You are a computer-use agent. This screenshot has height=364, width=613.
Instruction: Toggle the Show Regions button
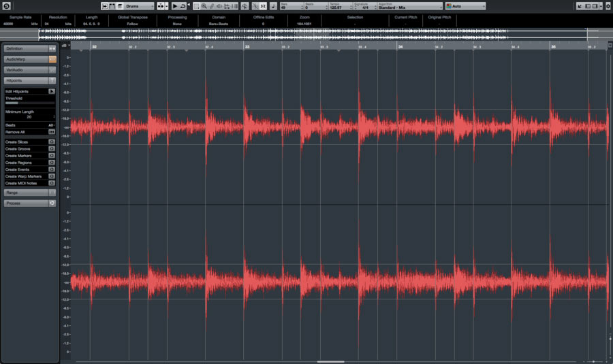point(112,6)
